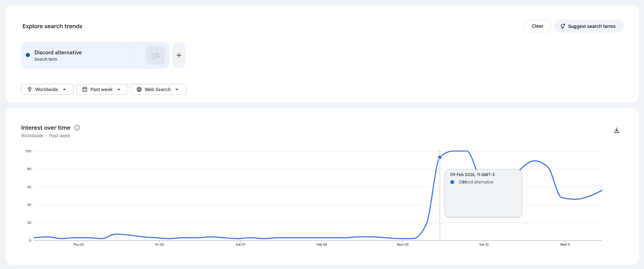Click the Thu 05 date label on axis
Viewport: 644px width, 269px height.
coord(78,245)
